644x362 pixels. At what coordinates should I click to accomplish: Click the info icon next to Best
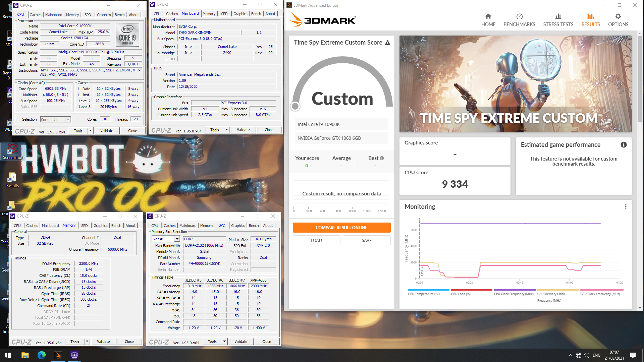382,158
